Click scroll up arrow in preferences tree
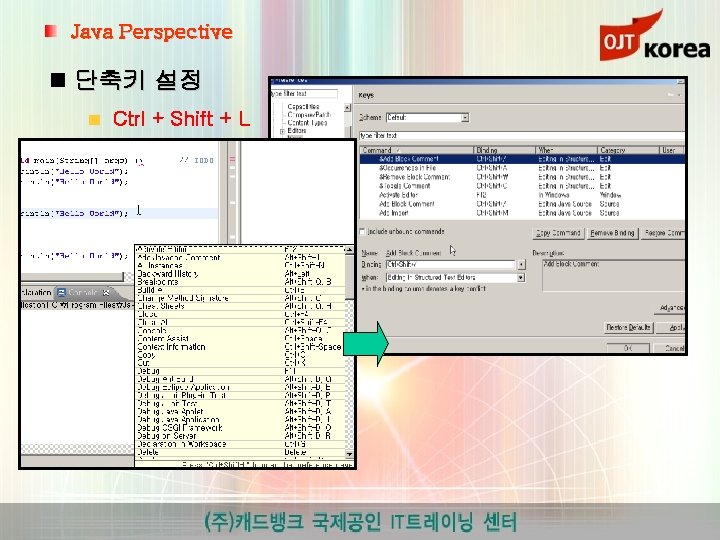The width and height of the screenshot is (720, 540). 347,107
